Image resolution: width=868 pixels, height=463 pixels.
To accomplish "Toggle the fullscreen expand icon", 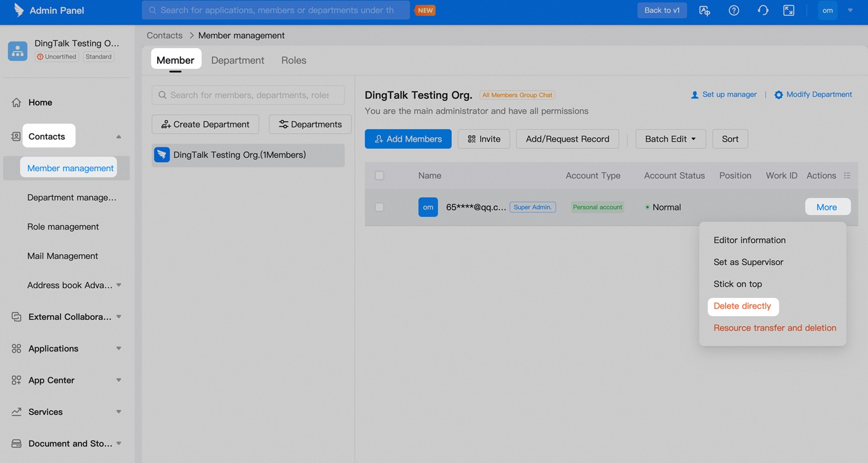I will point(789,10).
